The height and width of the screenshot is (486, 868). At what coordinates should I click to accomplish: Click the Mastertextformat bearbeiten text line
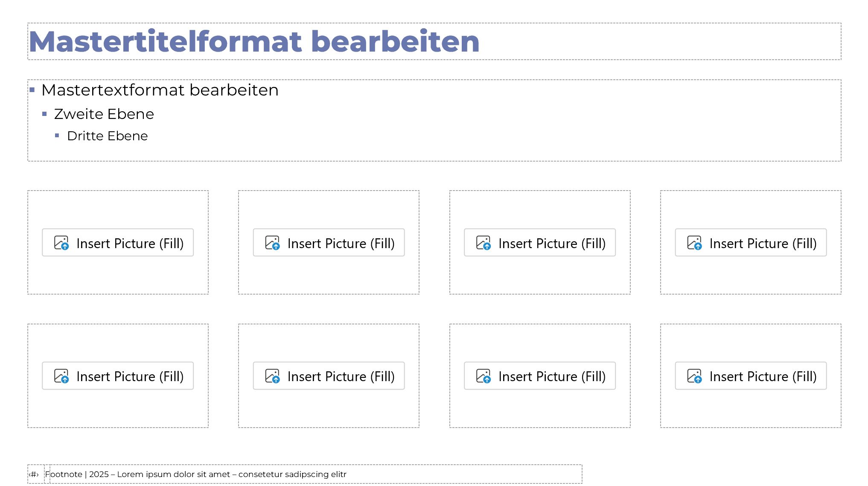point(160,90)
